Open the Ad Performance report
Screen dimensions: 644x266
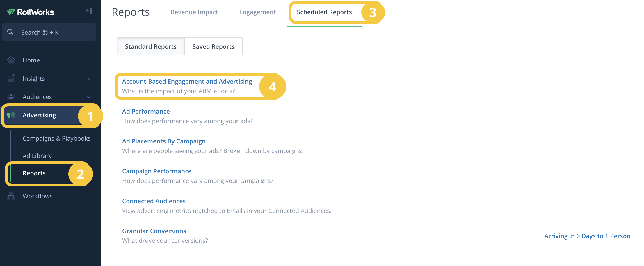(146, 111)
